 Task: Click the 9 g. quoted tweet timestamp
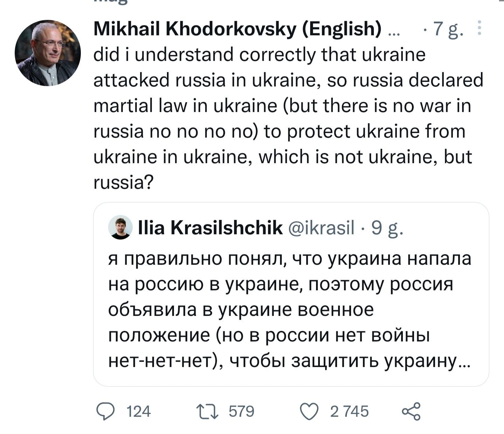[387, 228]
